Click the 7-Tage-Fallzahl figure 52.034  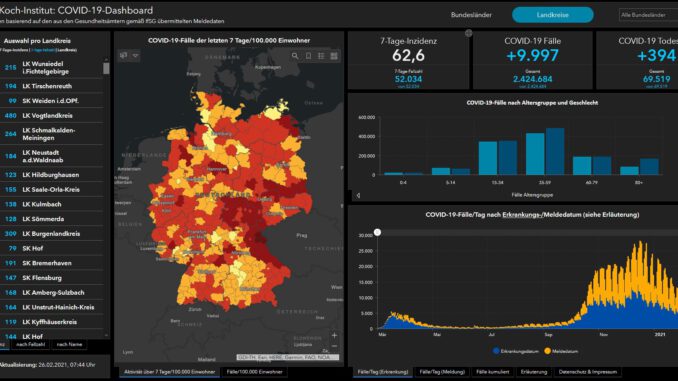(x=408, y=79)
